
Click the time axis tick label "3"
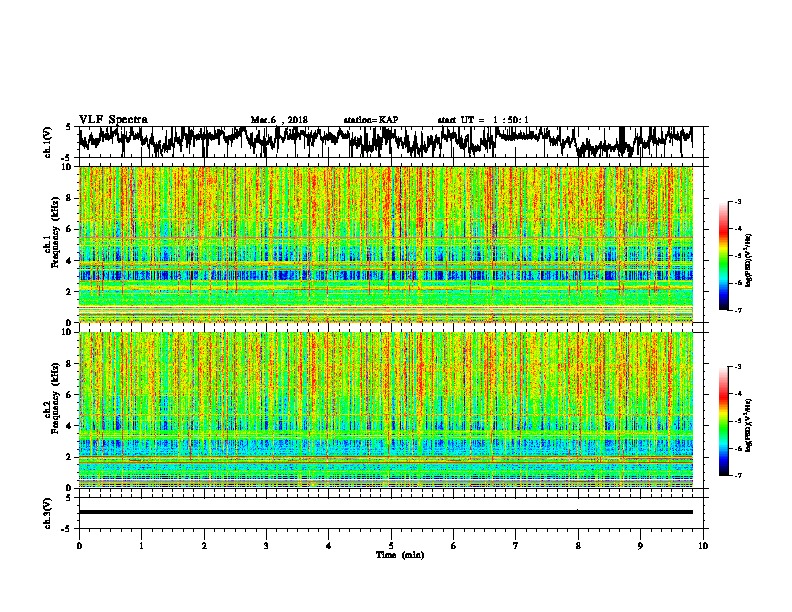point(266,546)
